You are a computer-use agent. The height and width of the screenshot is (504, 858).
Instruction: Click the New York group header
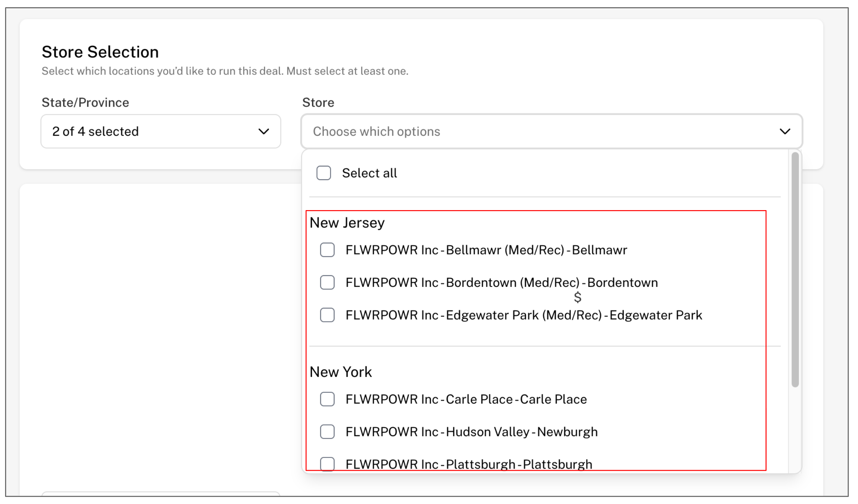340,372
